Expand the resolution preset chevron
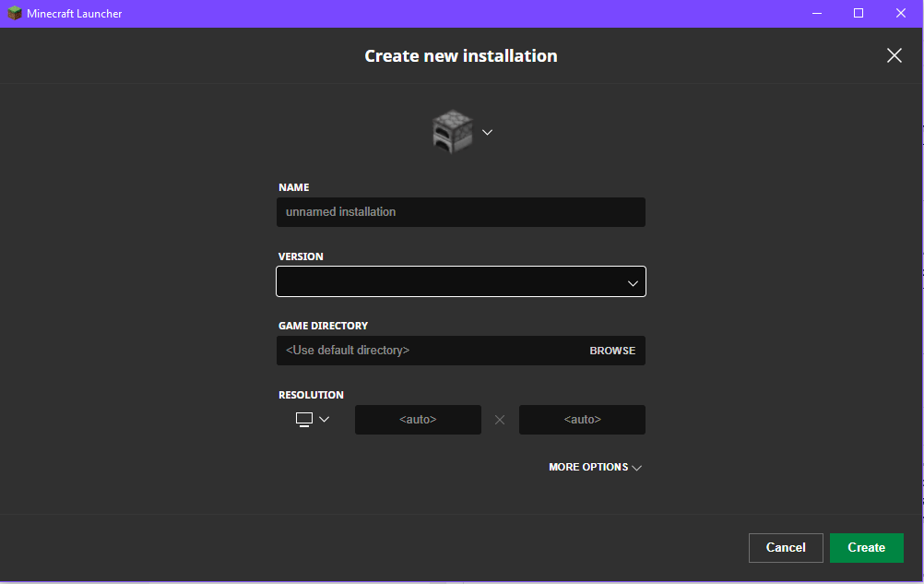This screenshot has width=924, height=584. coord(324,420)
